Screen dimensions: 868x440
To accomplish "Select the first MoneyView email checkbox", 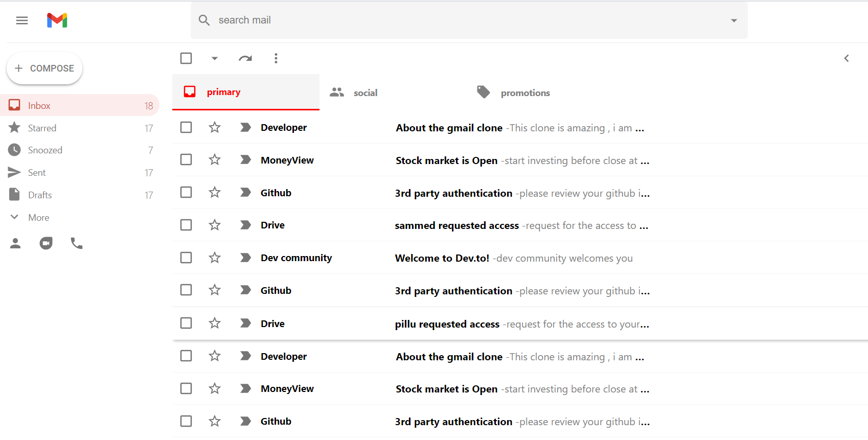I will 186,160.
